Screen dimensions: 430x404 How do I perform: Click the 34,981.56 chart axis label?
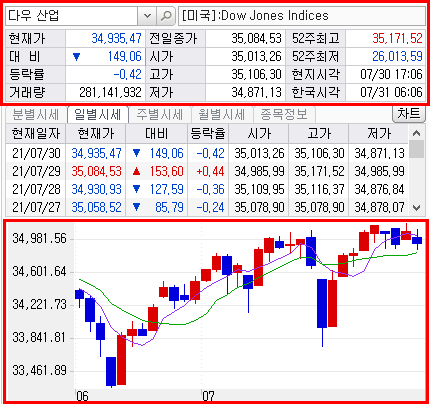[39, 239]
